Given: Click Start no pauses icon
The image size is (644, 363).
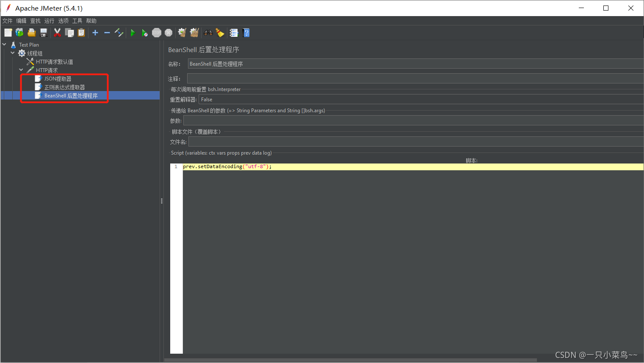Looking at the screenshot, I should 145,33.
